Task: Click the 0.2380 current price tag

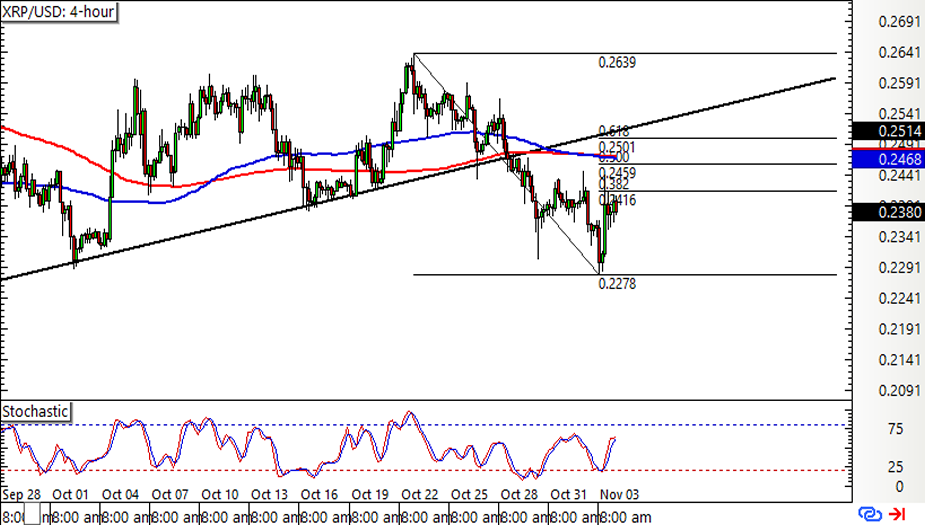Action: click(888, 212)
